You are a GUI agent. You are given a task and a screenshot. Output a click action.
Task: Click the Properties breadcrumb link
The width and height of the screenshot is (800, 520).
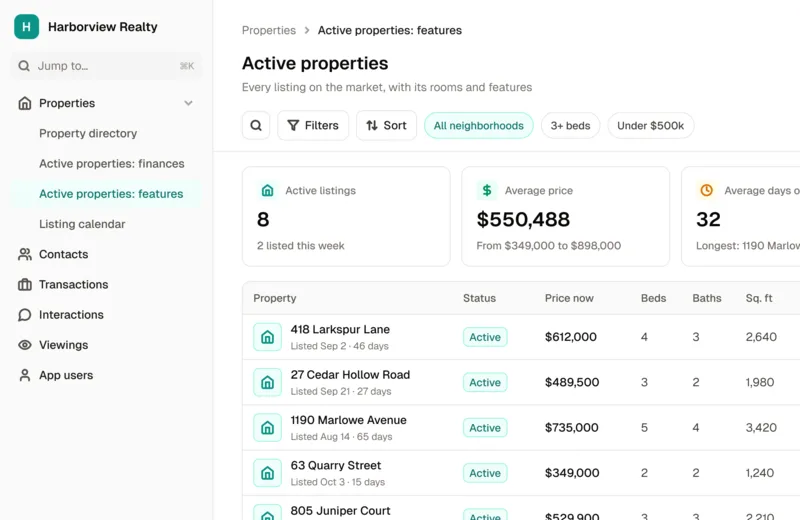tap(269, 30)
